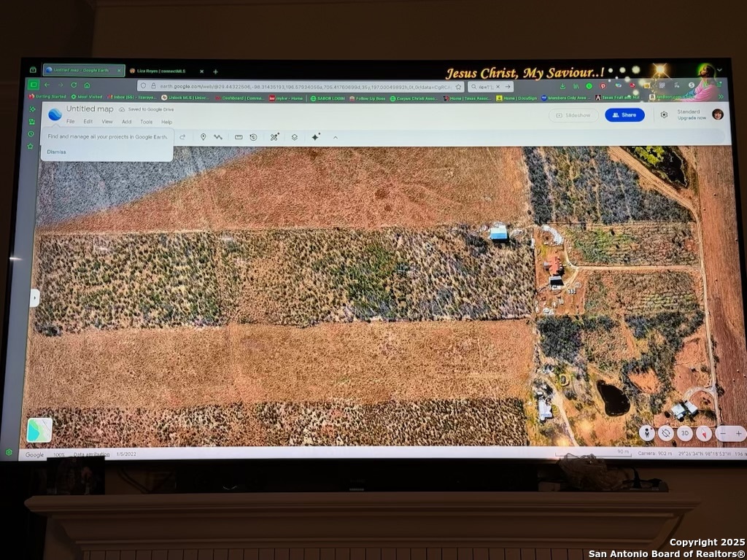The width and height of the screenshot is (747, 560).
Task: Open Google Earth settings gear
Action: point(664,115)
